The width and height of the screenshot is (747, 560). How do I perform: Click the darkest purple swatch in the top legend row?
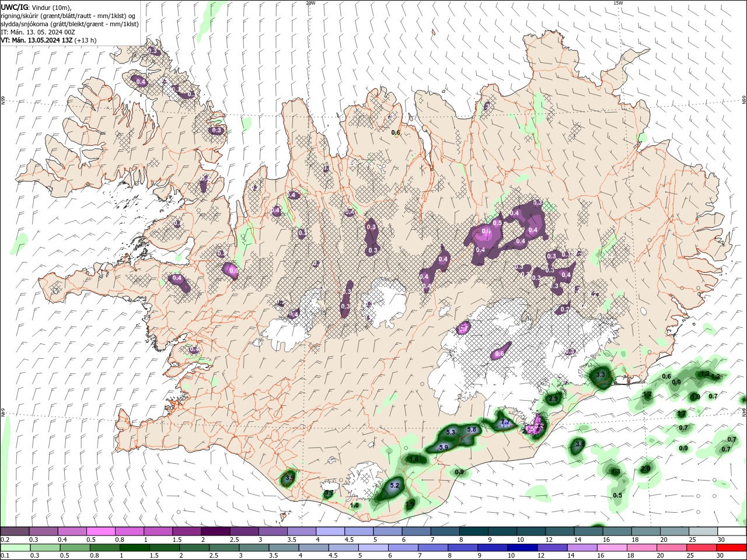[x=215, y=531]
